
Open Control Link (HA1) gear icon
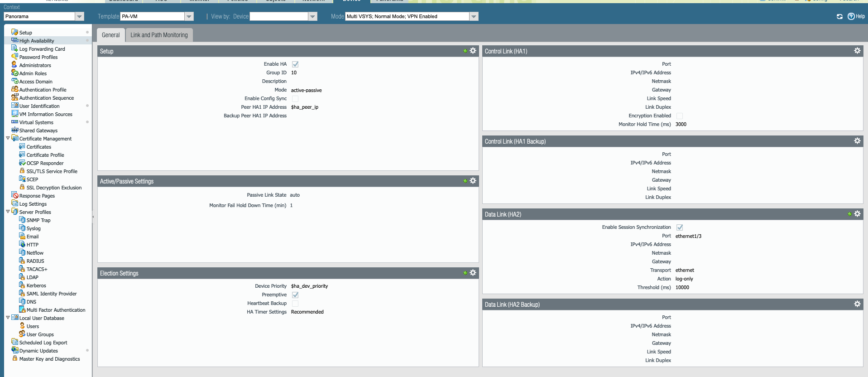[x=857, y=51]
